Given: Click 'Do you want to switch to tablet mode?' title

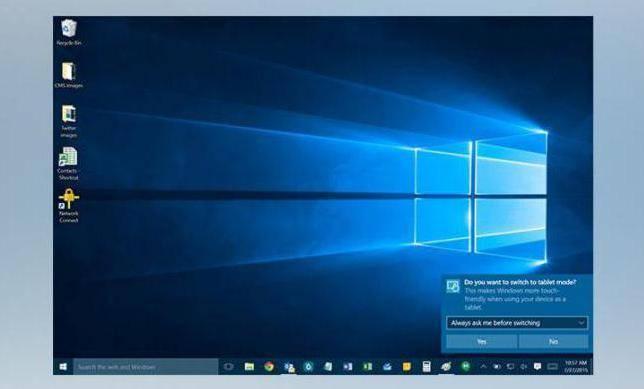Looking at the screenshot, I should pos(520,282).
